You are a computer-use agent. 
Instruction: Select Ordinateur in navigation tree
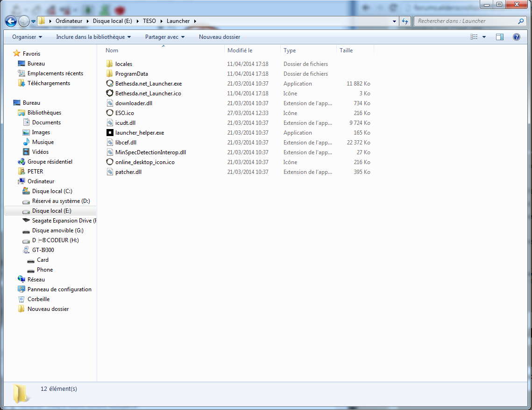[x=41, y=182]
